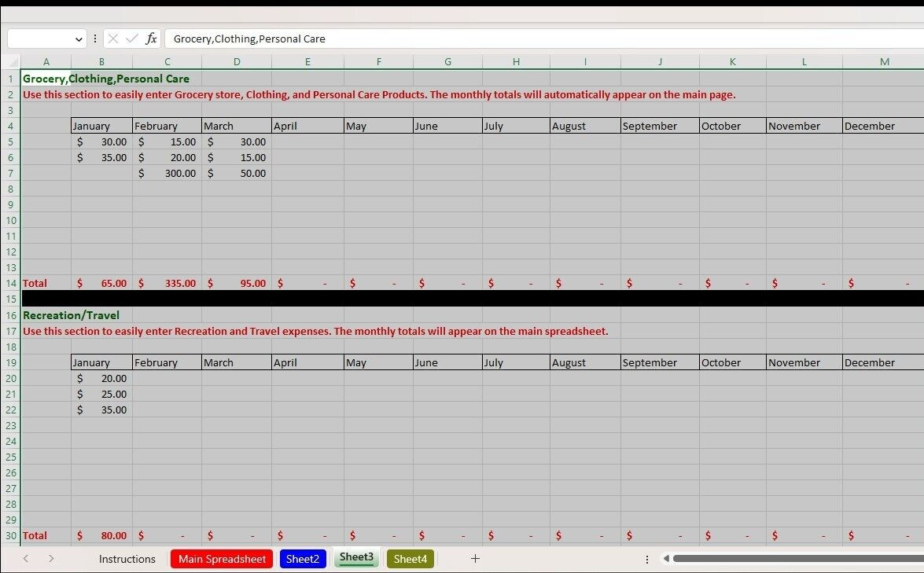This screenshot has width=924, height=573.
Task: Select column E header
Action: pyautogui.click(x=307, y=62)
